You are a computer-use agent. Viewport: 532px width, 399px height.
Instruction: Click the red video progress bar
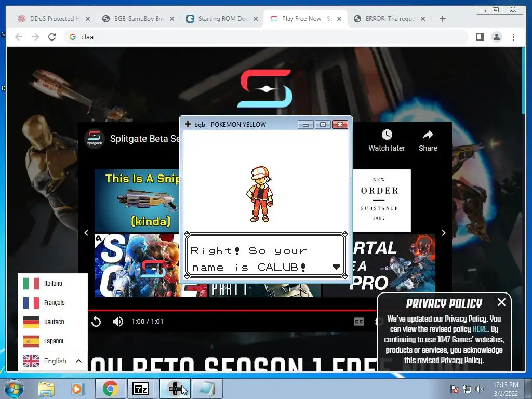click(232, 310)
